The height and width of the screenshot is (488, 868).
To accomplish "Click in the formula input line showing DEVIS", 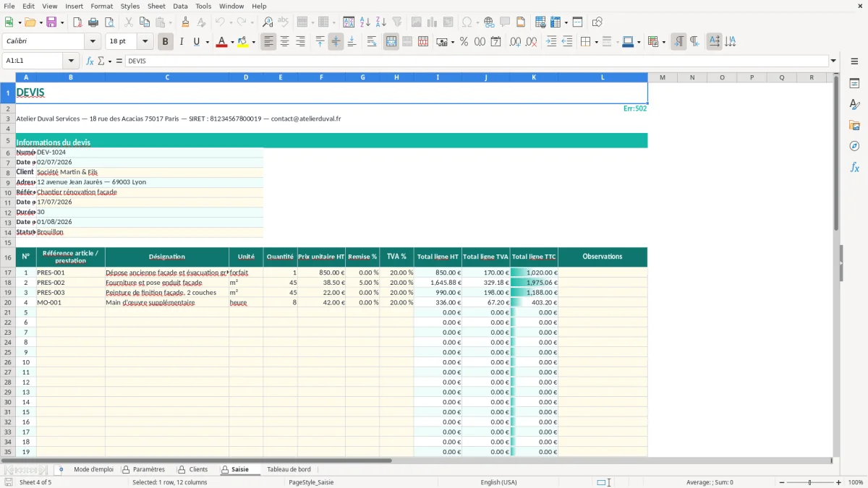I will [476, 61].
